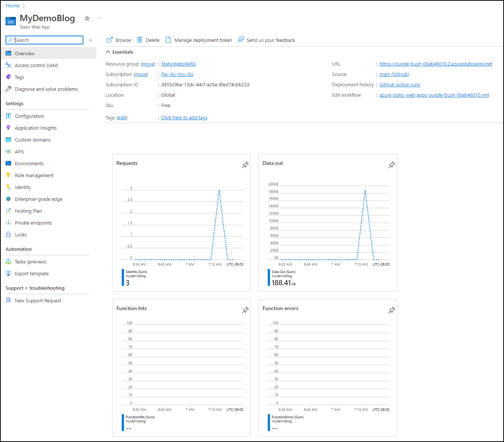The image size is (504, 442).
Task: Click Delete in the toolbar
Action: click(148, 40)
